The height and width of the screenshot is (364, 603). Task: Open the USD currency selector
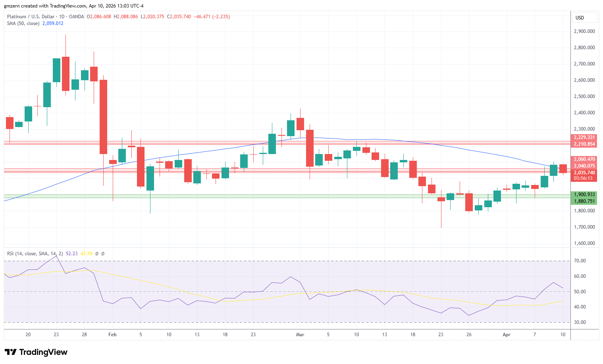click(x=584, y=17)
